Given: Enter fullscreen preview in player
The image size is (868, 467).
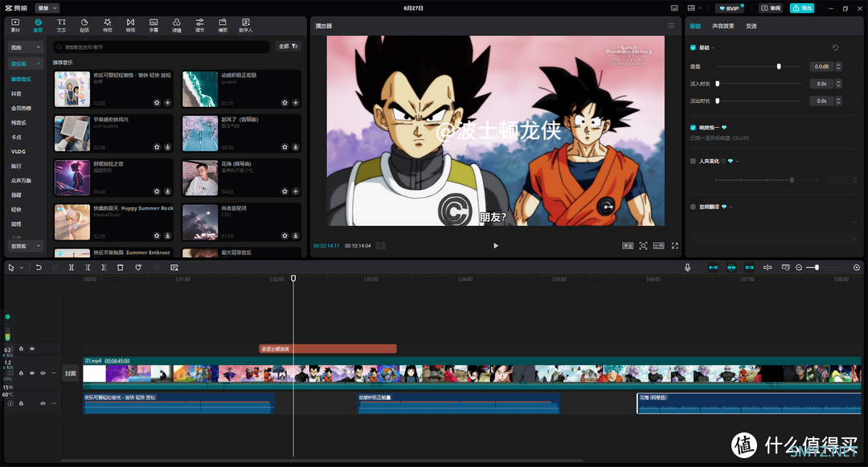Looking at the screenshot, I should 675,246.
